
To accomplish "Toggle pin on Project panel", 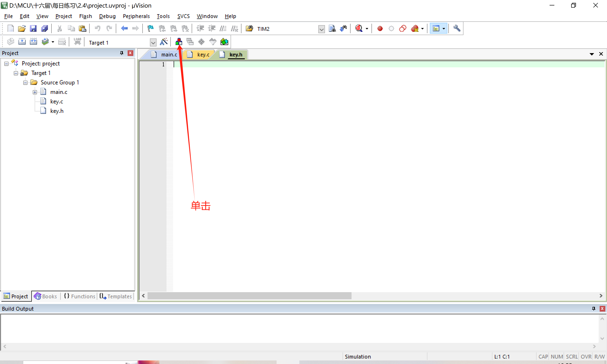I will click(121, 53).
